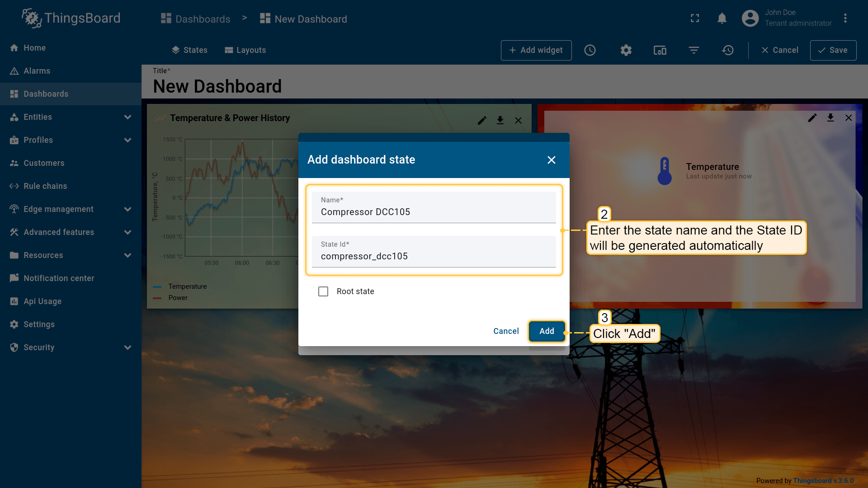Image resolution: width=868 pixels, height=488 pixels.
Task: Click the notifications bell icon
Action: (x=722, y=18)
